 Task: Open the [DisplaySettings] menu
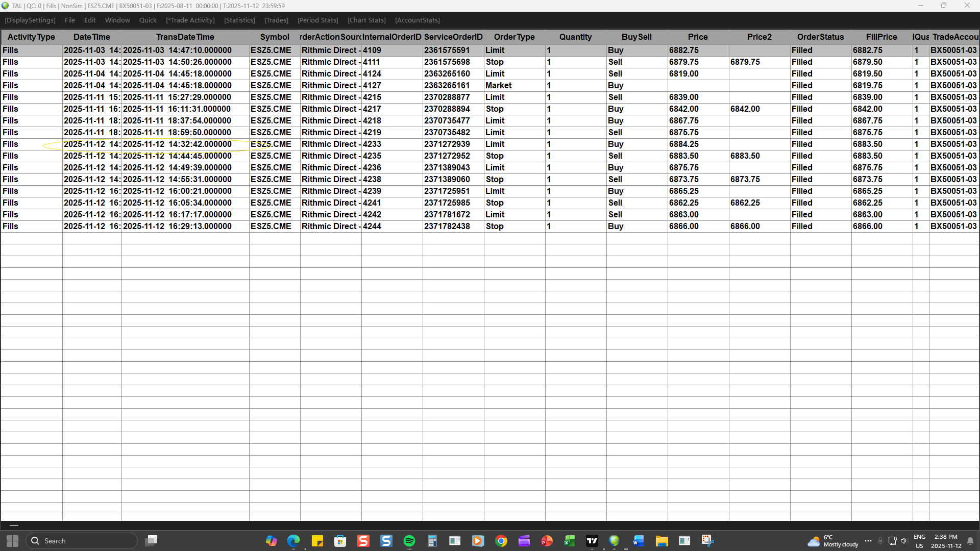pos(30,20)
